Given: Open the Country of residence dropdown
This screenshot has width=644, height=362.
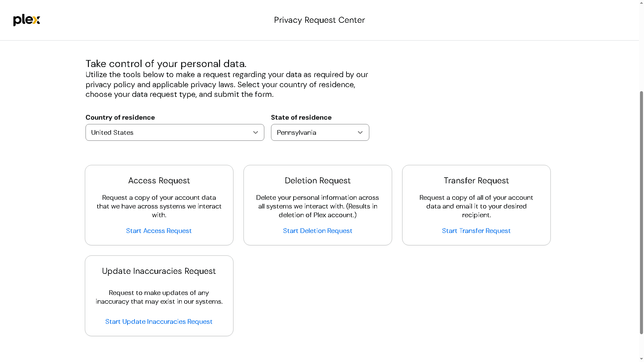Looking at the screenshot, I should click(x=168, y=132).
